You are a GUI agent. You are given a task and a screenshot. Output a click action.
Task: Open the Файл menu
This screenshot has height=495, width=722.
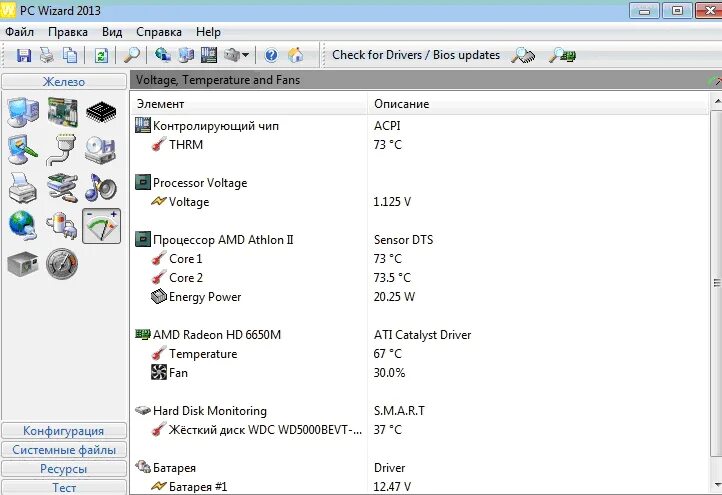(19, 32)
